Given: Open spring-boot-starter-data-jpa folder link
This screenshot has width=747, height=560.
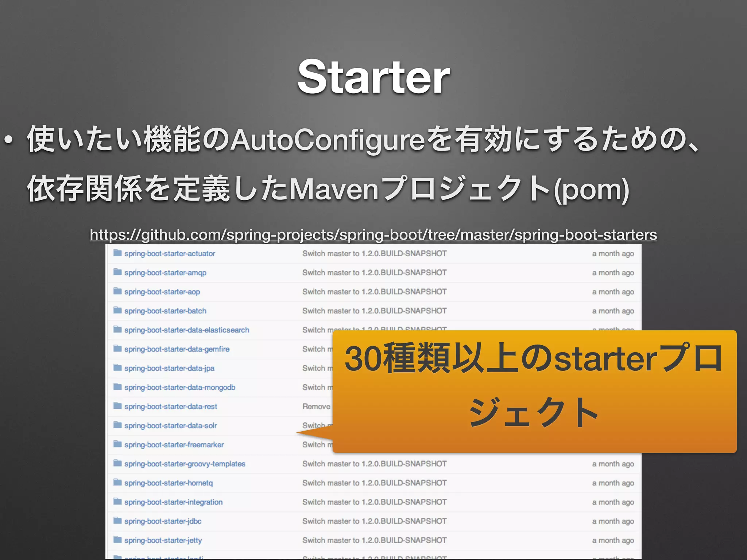Looking at the screenshot, I should 169,368.
